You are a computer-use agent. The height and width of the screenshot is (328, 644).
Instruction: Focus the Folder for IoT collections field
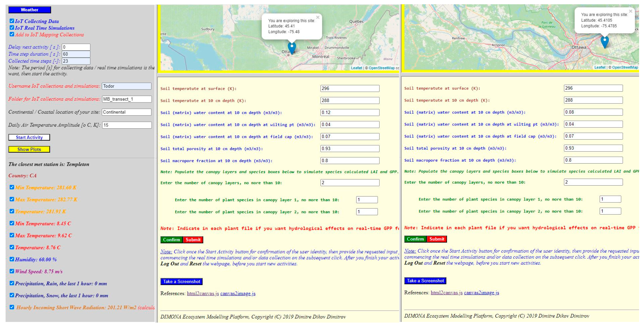pos(127,99)
